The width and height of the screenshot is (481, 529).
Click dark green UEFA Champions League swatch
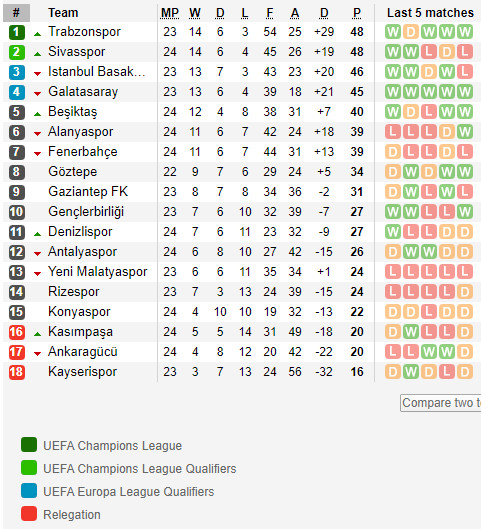[29, 445]
